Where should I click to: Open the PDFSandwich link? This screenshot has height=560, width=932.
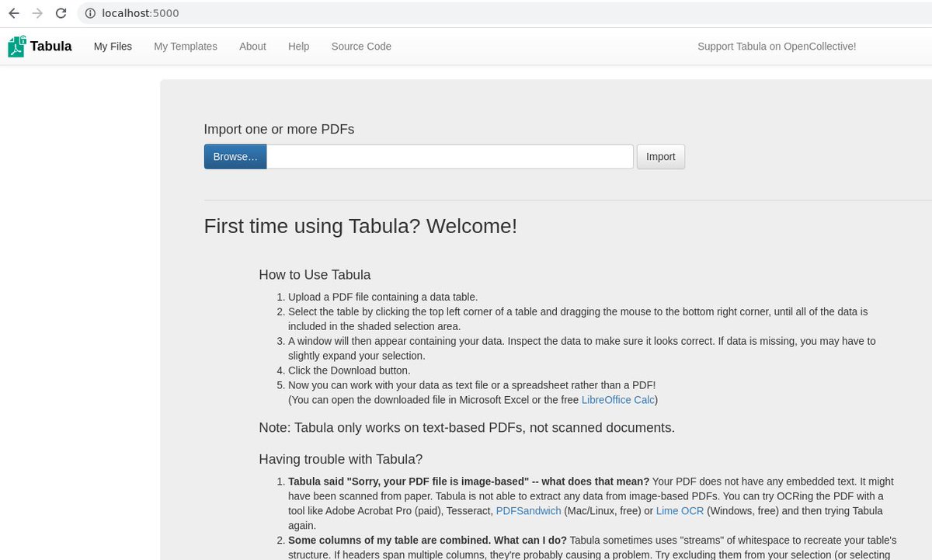[528, 510]
